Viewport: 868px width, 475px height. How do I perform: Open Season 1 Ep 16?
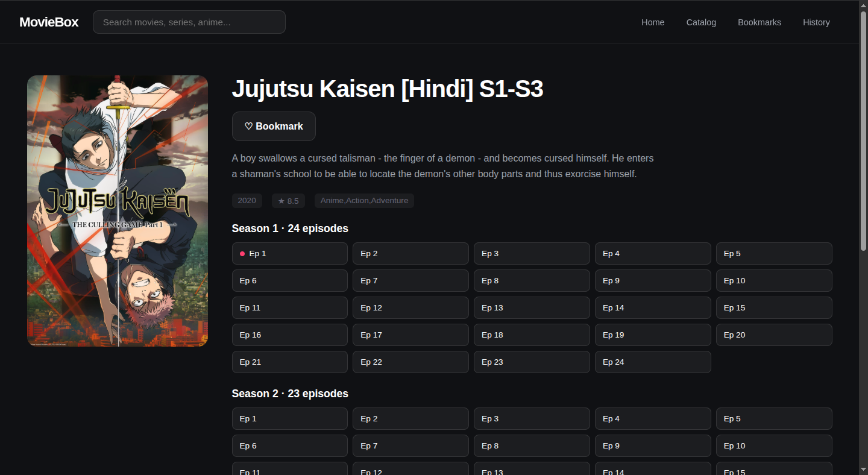point(290,335)
